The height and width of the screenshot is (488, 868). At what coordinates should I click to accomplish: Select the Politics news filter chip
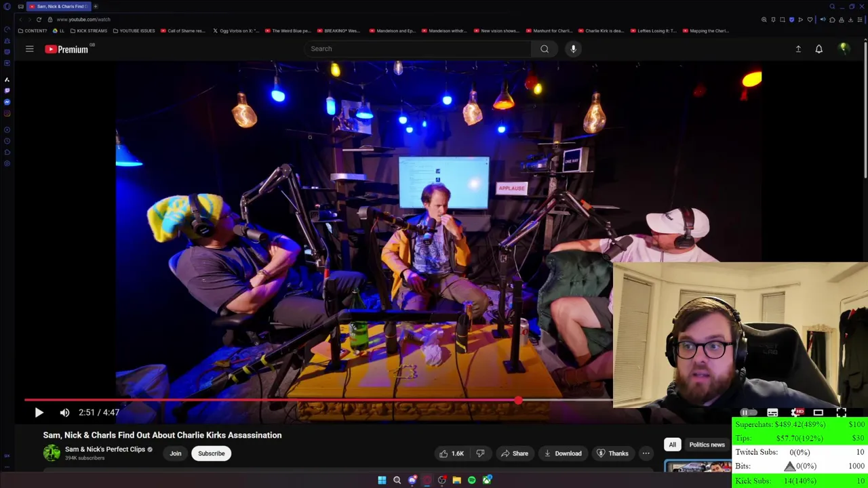click(x=707, y=445)
